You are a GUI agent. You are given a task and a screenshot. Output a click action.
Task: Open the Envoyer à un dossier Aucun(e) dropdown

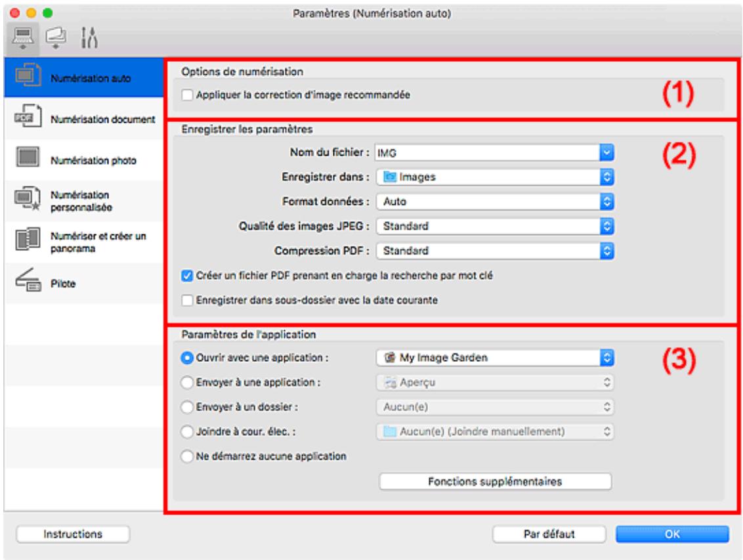coord(495,407)
